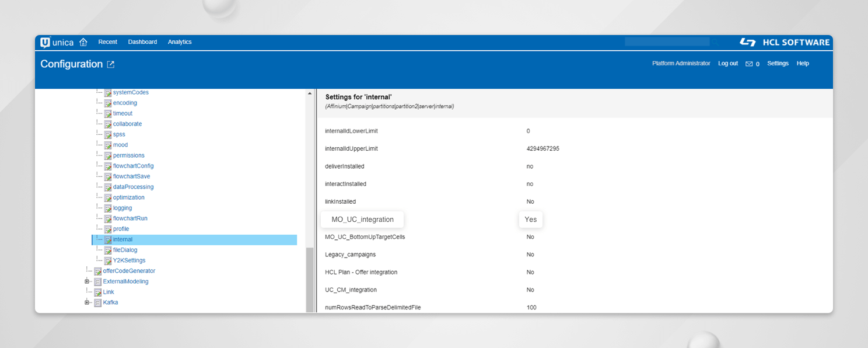Expand the ExternalModeling tree node
Screen dimensions: 868x348
tap(87, 281)
